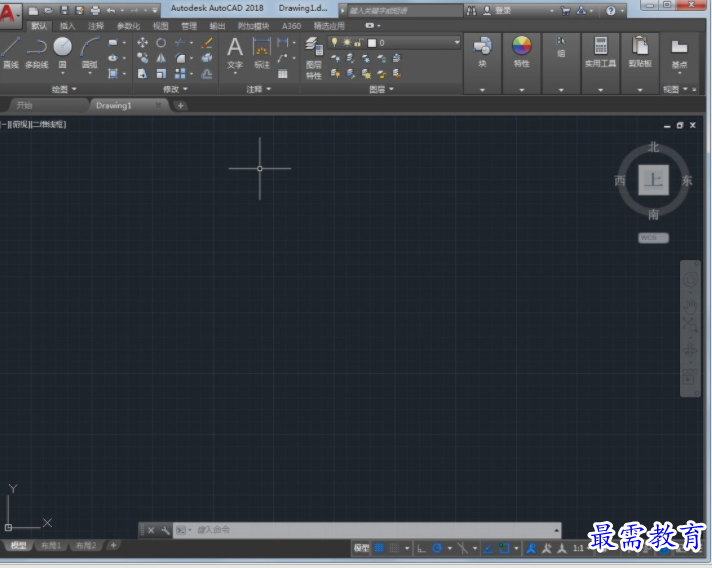This screenshot has height=568, width=712.
Task: Expand the Modify (修改) panel
Action: 175,89
